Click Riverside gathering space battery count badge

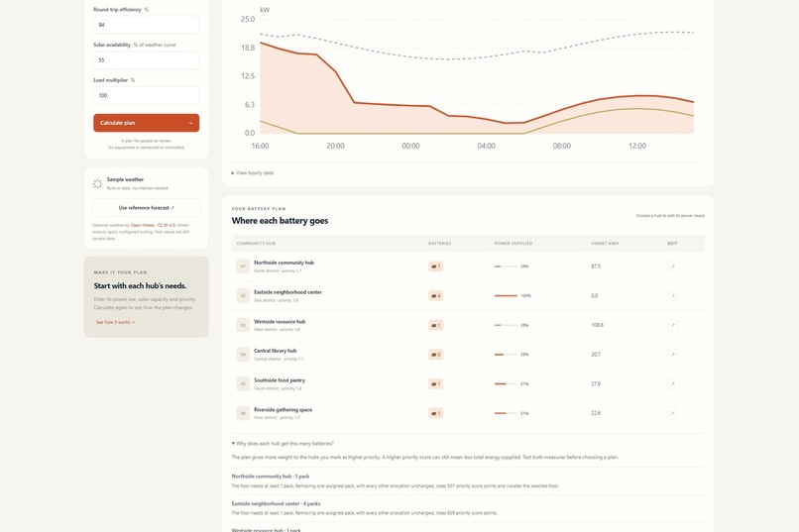435,413
